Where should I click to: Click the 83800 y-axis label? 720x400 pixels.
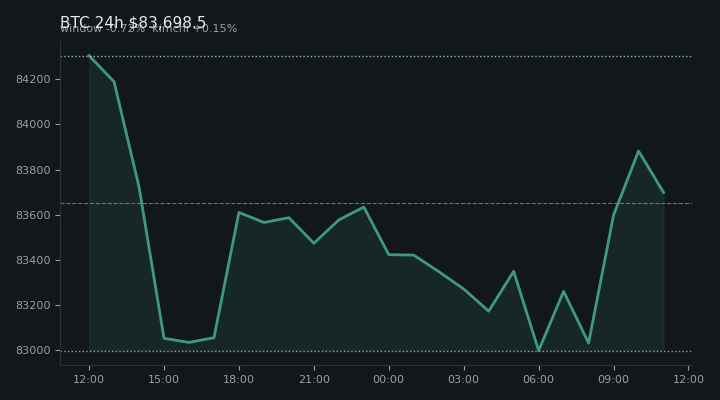(x=33, y=170)
